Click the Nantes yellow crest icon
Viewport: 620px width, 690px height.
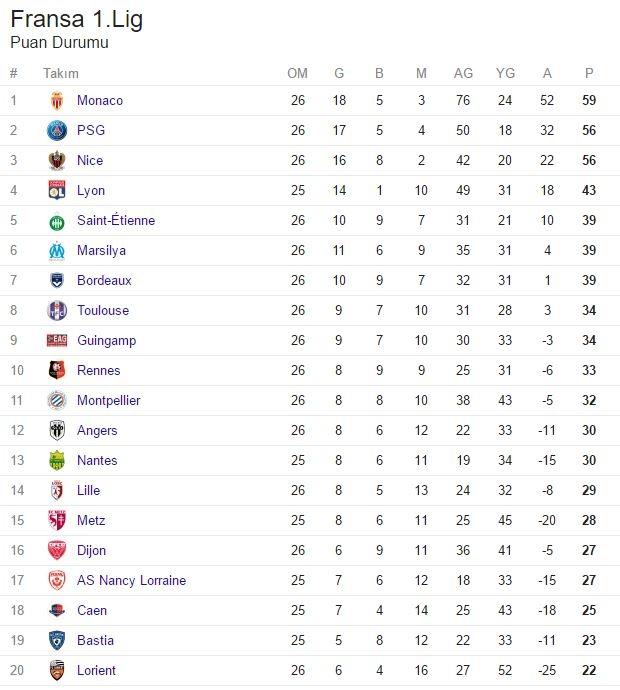(57, 461)
